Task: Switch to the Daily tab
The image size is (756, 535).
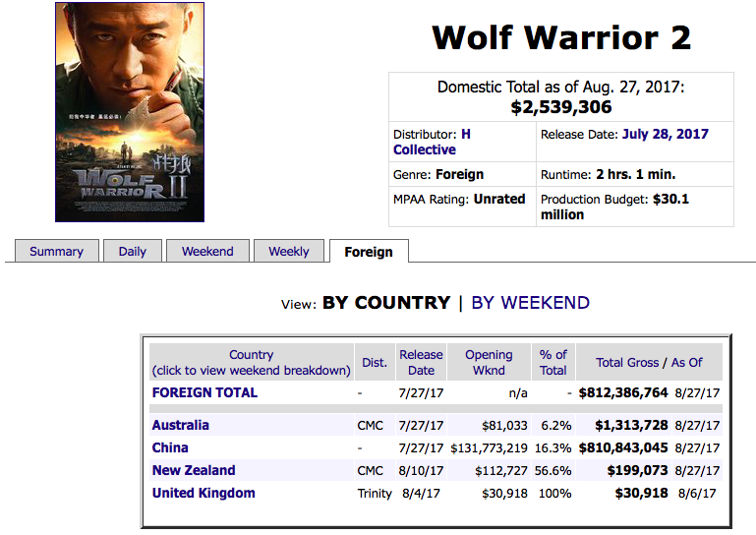Action: (133, 252)
